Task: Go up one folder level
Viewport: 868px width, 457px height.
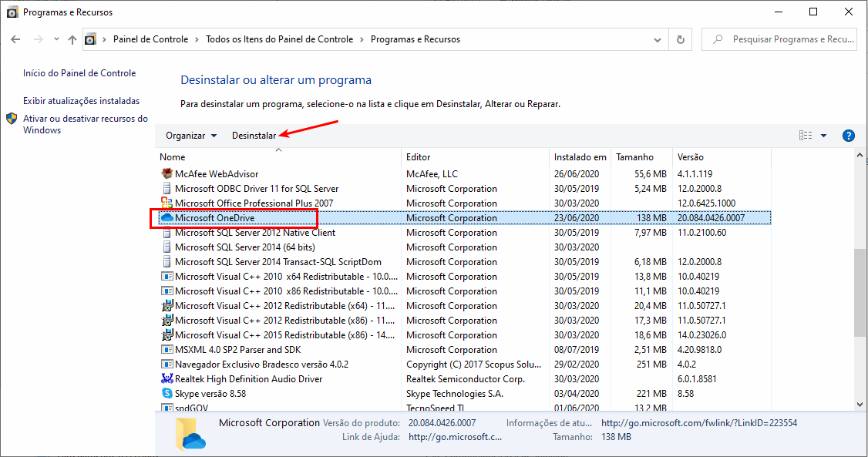Action: coord(72,39)
